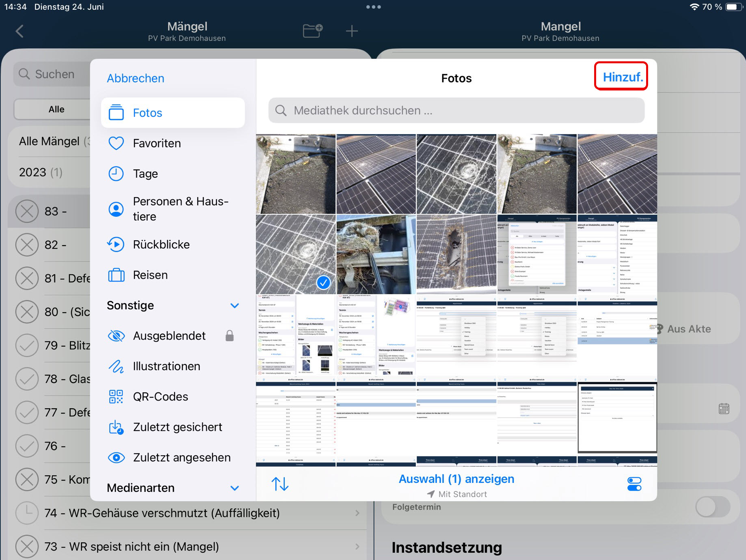
Task: Tap the Wi-Fi status icon
Action: tap(694, 7)
